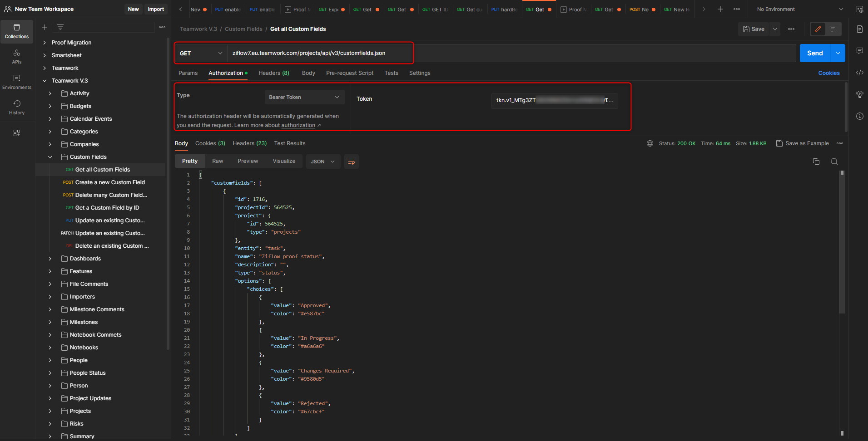Click the plus icon to add new tab
868x441 pixels.
(720, 9)
